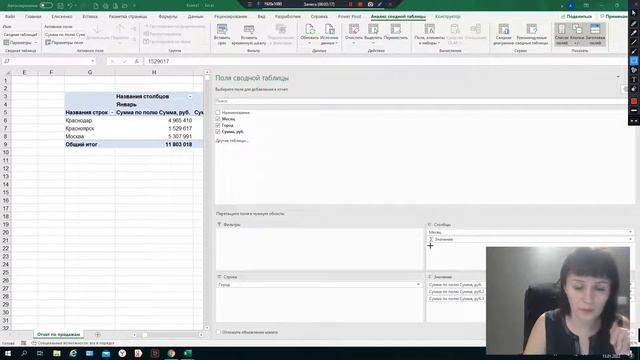Click the vertical scrollbar of the sheet

207,200
